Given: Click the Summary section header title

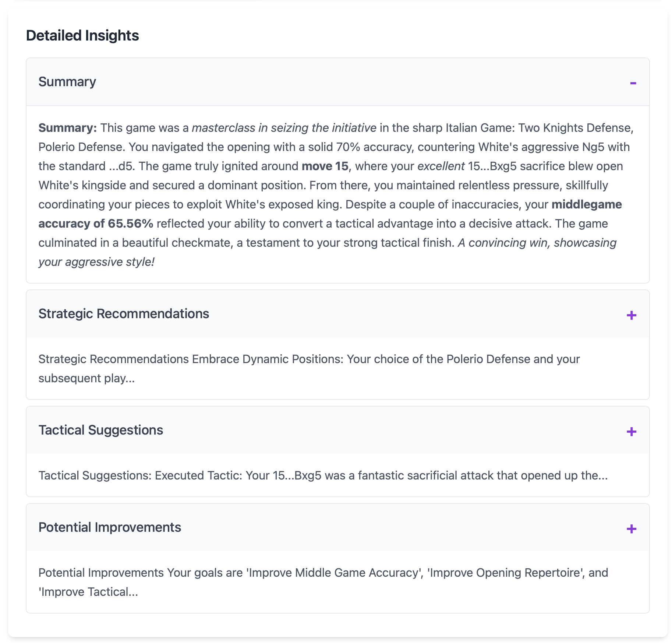Looking at the screenshot, I should click(67, 82).
